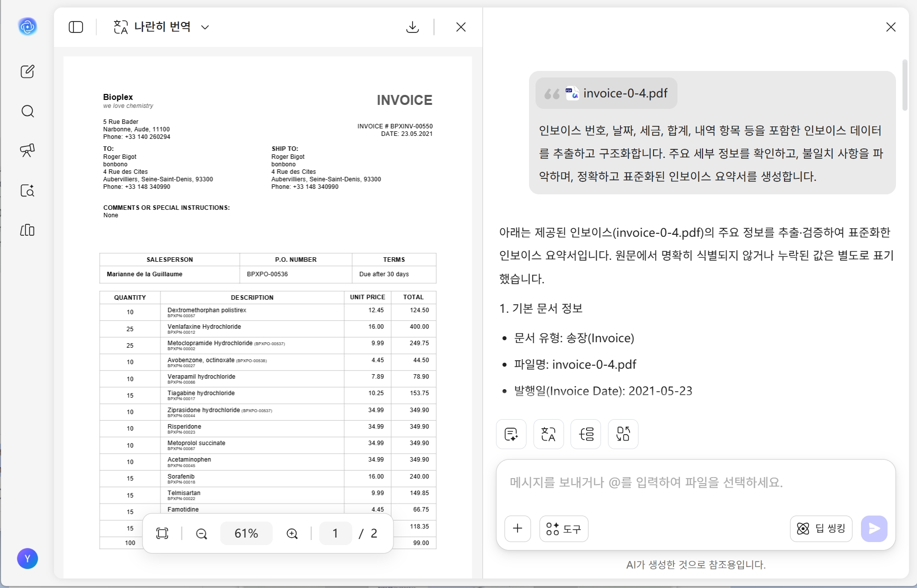The height and width of the screenshot is (588, 917).
Task: Click the convert document quick action icon
Action: (623, 434)
